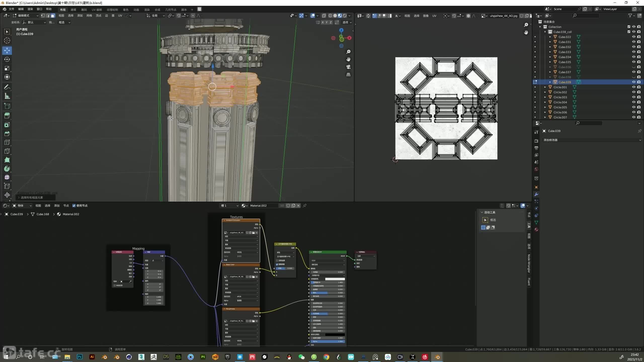644x362 pixels.
Task: Unlink the Material.002 material with X button
Action: pyautogui.click(x=298, y=206)
